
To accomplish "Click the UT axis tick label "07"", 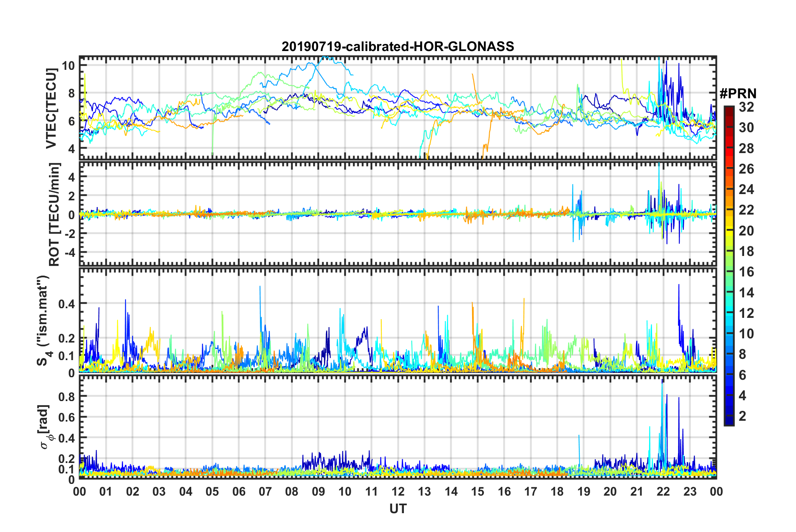I will [x=265, y=491].
